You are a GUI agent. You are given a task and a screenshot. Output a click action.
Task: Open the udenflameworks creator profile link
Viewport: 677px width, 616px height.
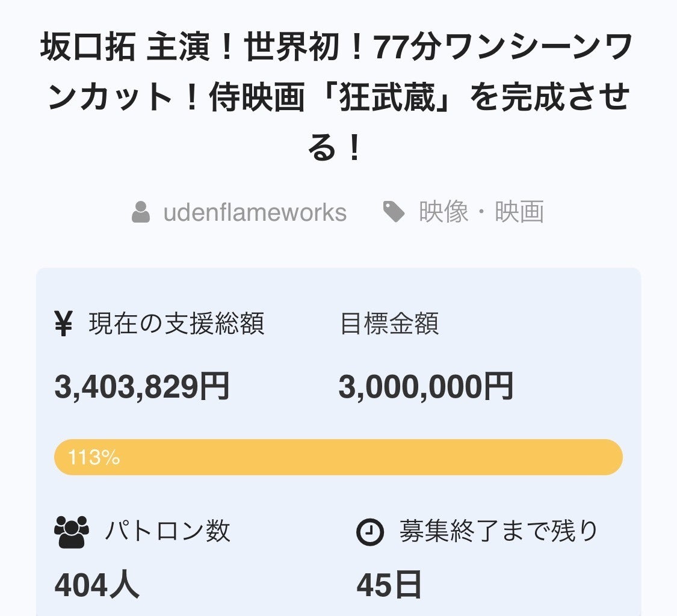(x=255, y=212)
